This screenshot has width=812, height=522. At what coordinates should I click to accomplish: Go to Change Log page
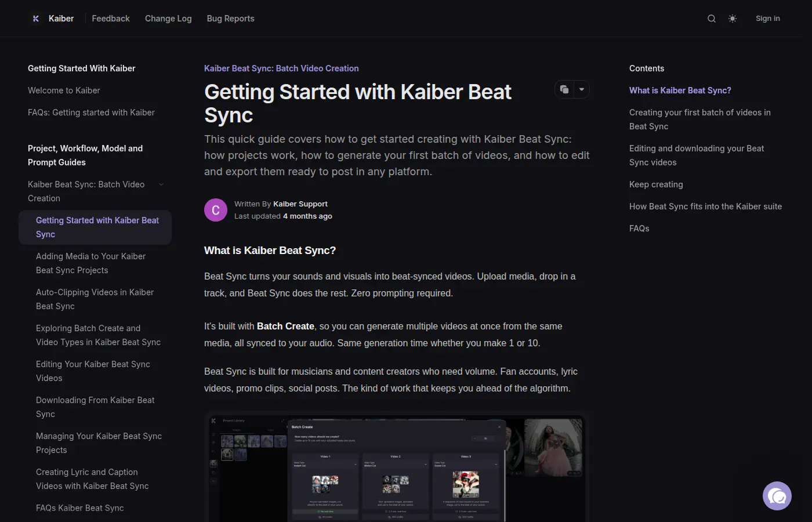tap(168, 19)
